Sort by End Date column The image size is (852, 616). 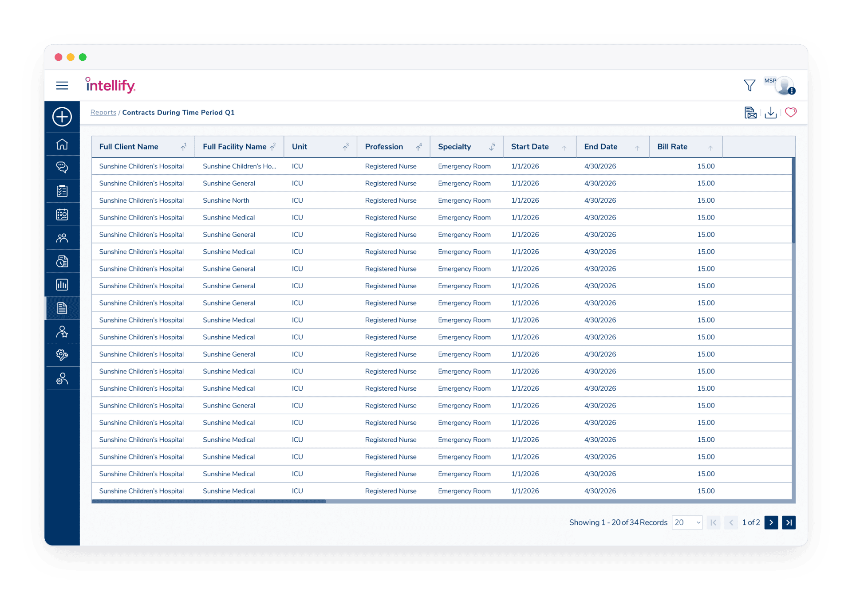612,147
